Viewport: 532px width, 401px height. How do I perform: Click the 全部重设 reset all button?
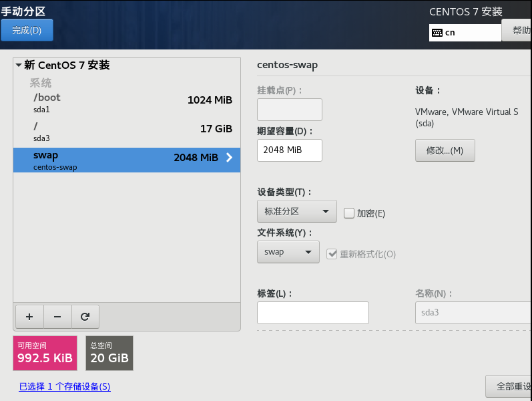(509, 386)
